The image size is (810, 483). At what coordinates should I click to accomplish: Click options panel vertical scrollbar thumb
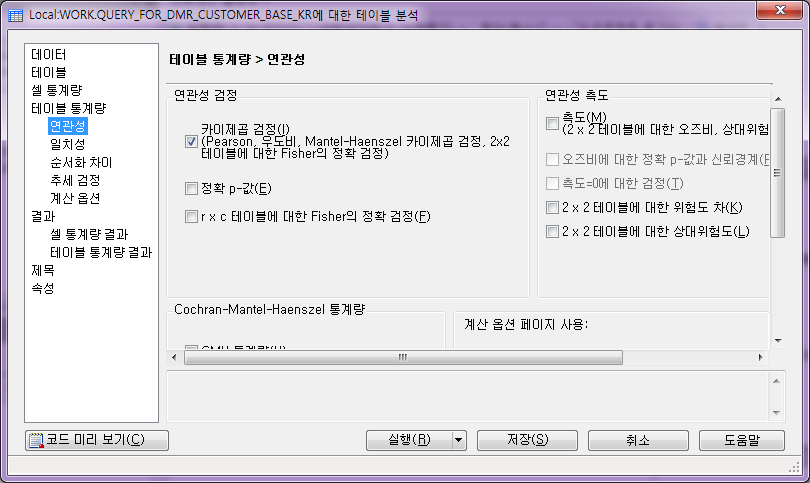point(777,173)
